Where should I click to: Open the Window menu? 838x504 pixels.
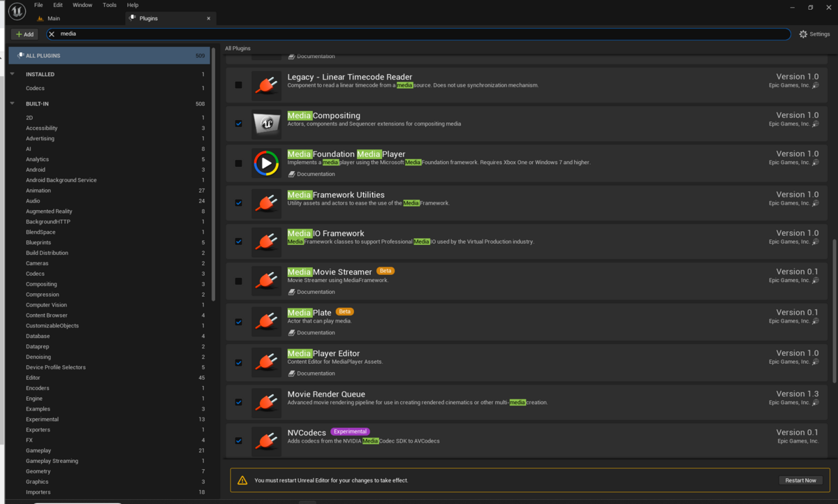click(x=82, y=5)
